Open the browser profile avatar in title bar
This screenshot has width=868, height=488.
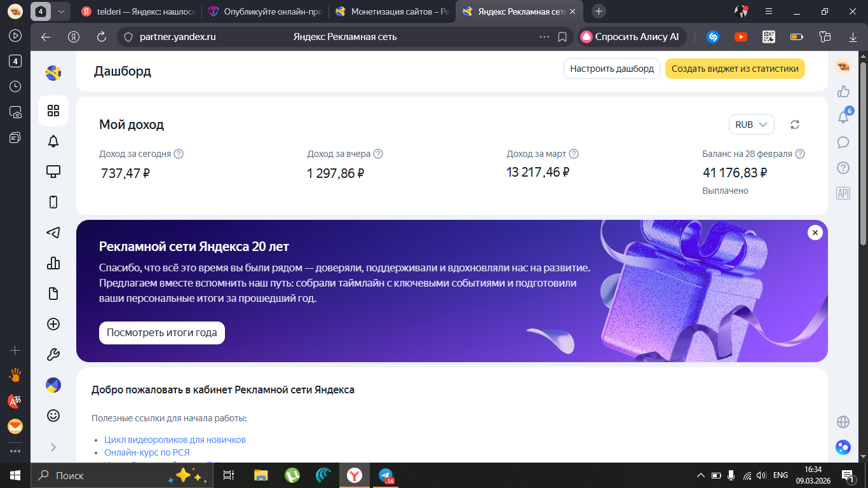(741, 11)
